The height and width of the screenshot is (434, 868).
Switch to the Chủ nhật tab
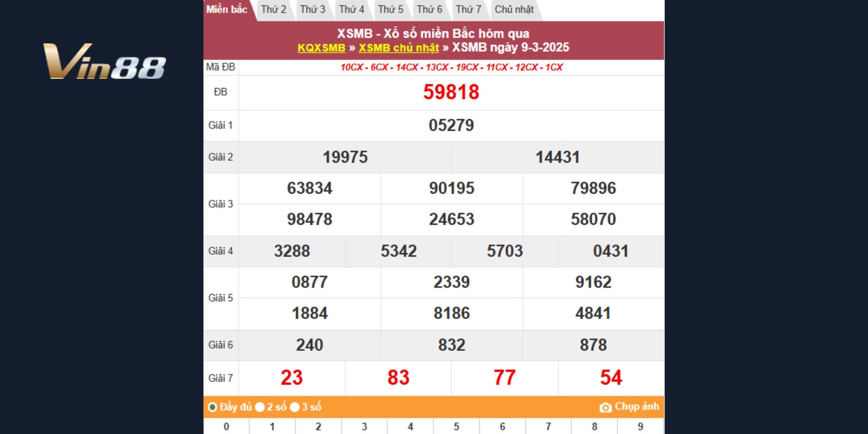[x=514, y=10]
